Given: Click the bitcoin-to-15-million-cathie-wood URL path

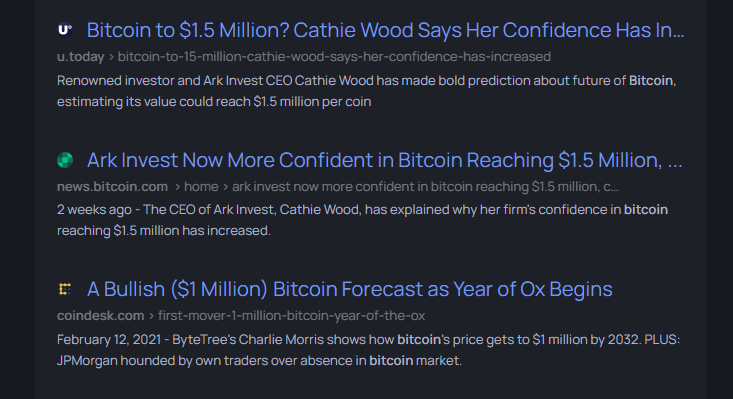Looking at the screenshot, I should 334,57.
